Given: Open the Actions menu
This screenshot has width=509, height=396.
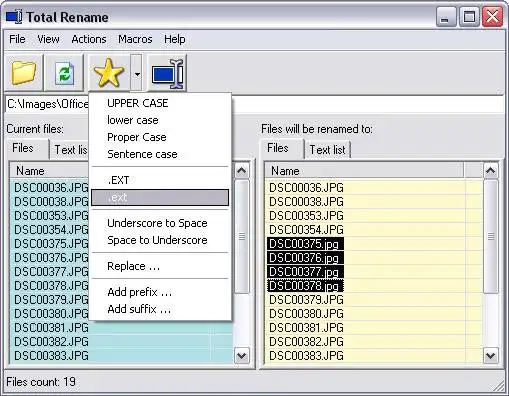Looking at the screenshot, I should point(89,39).
